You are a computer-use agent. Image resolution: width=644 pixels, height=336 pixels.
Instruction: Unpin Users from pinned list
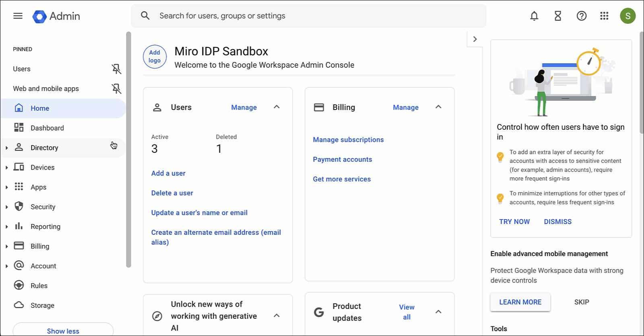(x=116, y=69)
